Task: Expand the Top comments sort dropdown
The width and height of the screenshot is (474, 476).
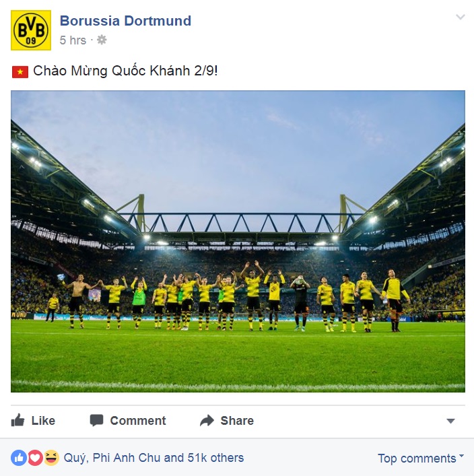Action: point(421,458)
